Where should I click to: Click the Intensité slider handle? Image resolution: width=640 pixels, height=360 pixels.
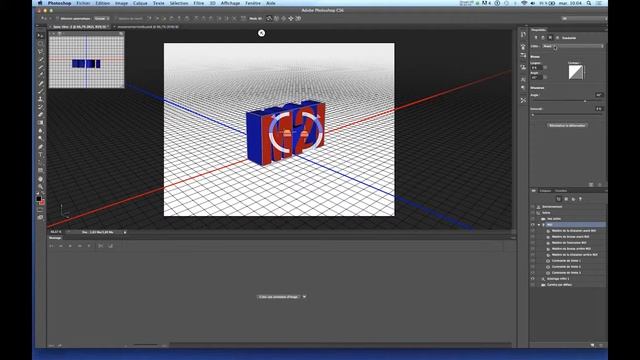click(x=533, y=115)
